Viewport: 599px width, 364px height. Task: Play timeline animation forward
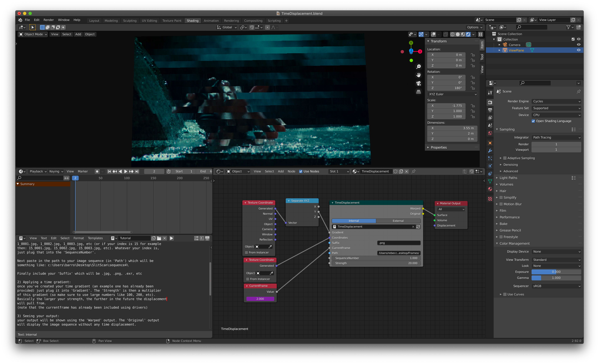(126, 171)
